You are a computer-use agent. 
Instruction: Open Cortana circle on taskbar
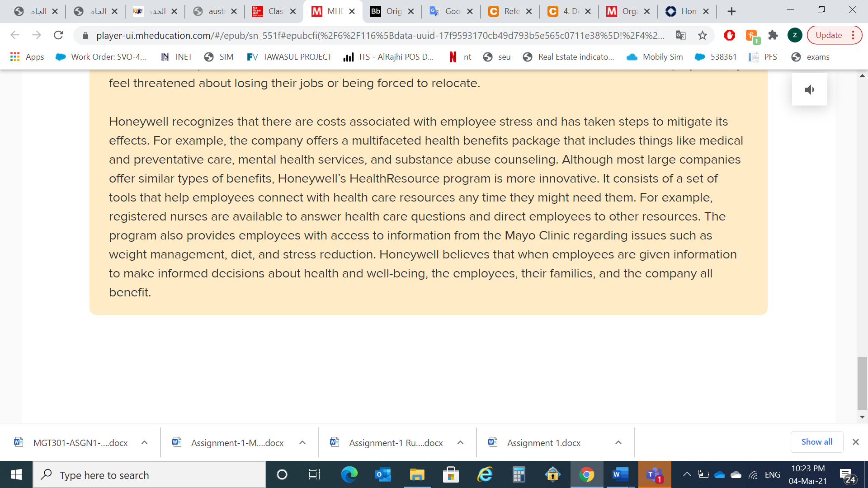[x=282, y=474]
